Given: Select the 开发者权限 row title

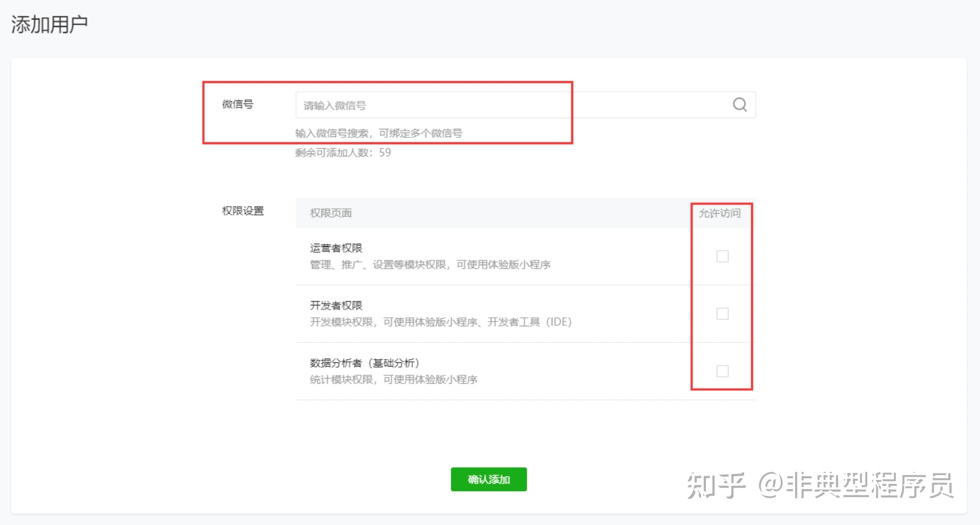Looking at the screenshot, I should tap(336, 305).
